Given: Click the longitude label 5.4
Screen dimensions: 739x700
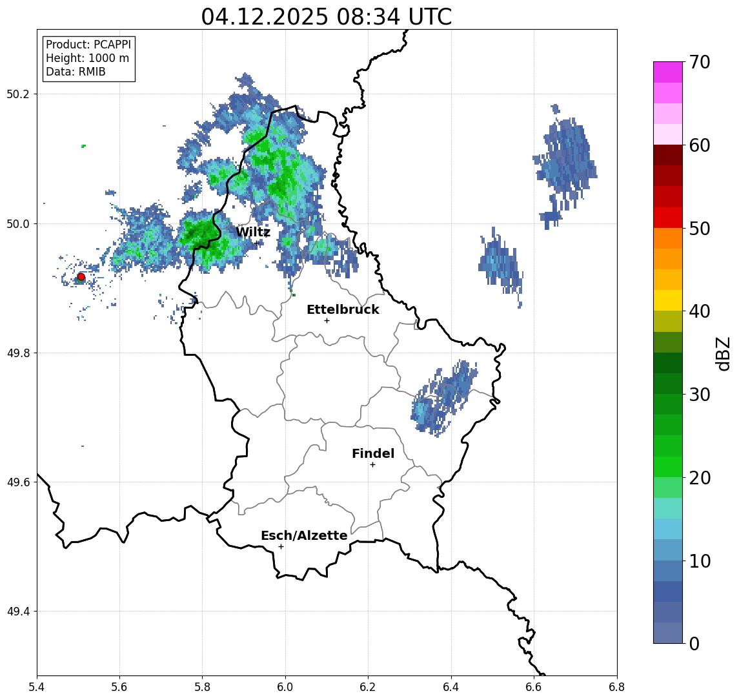Looking at the screenshot, I should coord(37,687).
